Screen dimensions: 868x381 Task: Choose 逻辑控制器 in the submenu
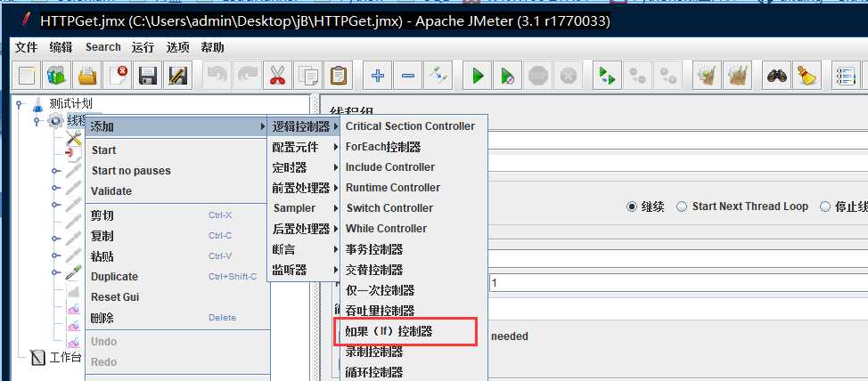[x=305, y=126]
